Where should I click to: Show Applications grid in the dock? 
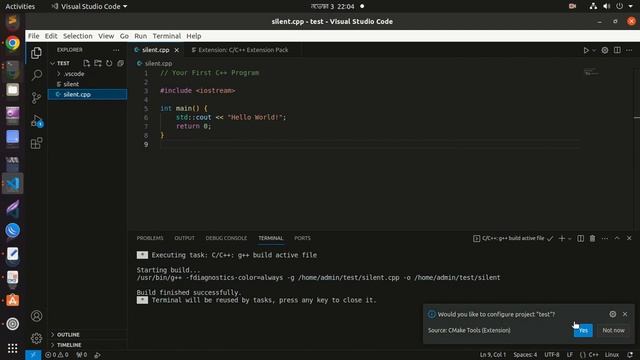tap(13, 348)
